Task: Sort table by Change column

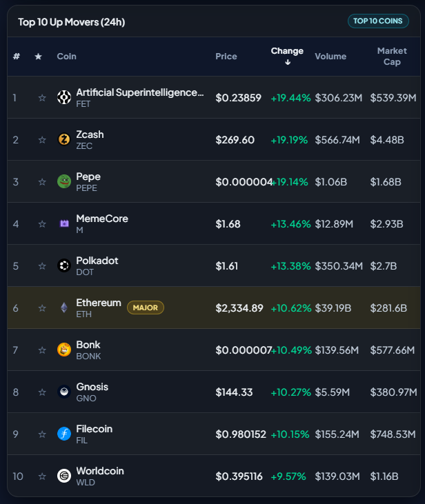Action: (x=287, y=51)
